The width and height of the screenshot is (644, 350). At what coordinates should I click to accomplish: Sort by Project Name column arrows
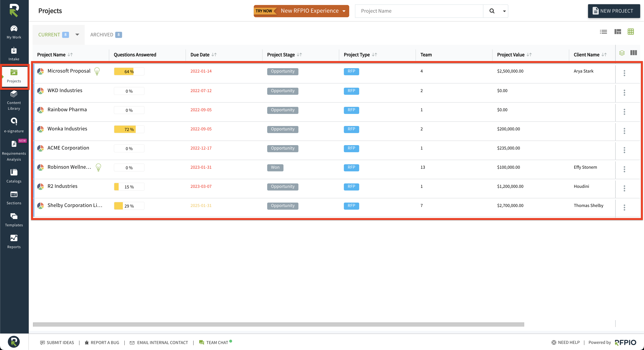pos(70,55)
